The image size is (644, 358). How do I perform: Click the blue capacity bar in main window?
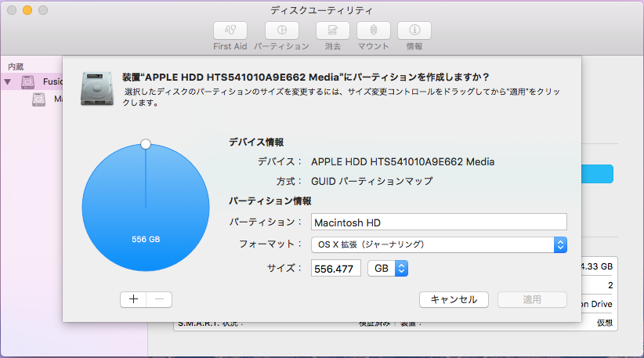click(597, 174)
